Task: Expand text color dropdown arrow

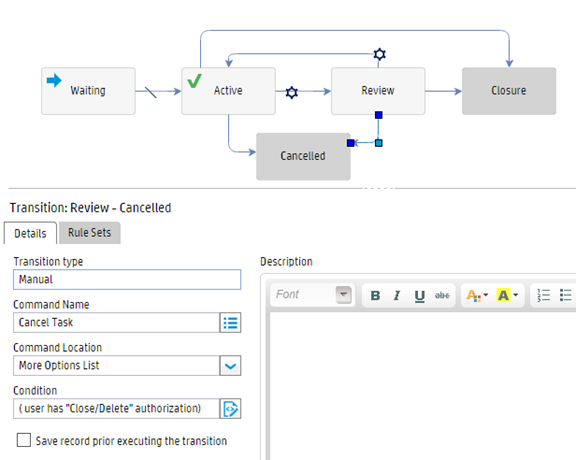Action: click(x=486, y=295)
